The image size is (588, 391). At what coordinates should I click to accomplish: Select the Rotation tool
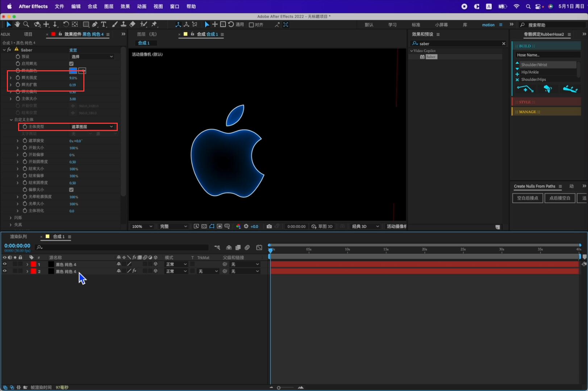click(66, 24)
